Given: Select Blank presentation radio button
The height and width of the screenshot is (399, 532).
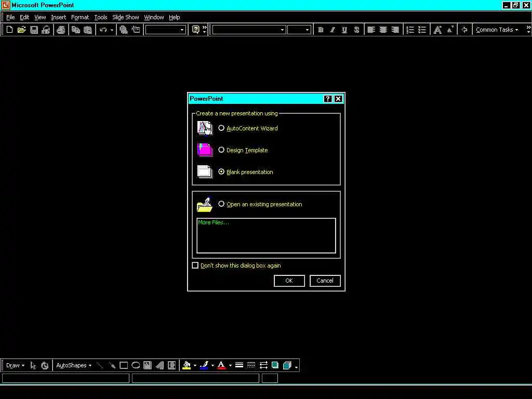Looking at the screenshot, I should click(x=221, y=171).
